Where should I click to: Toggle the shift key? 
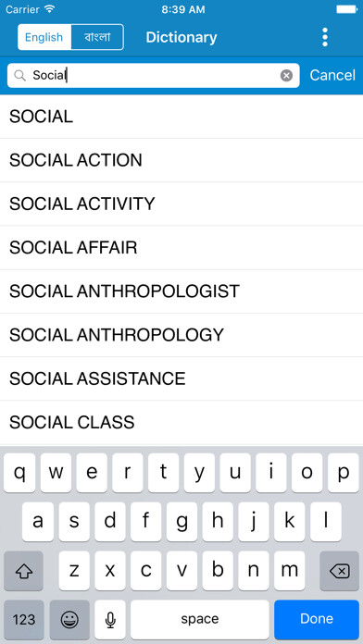pos(23,571)
